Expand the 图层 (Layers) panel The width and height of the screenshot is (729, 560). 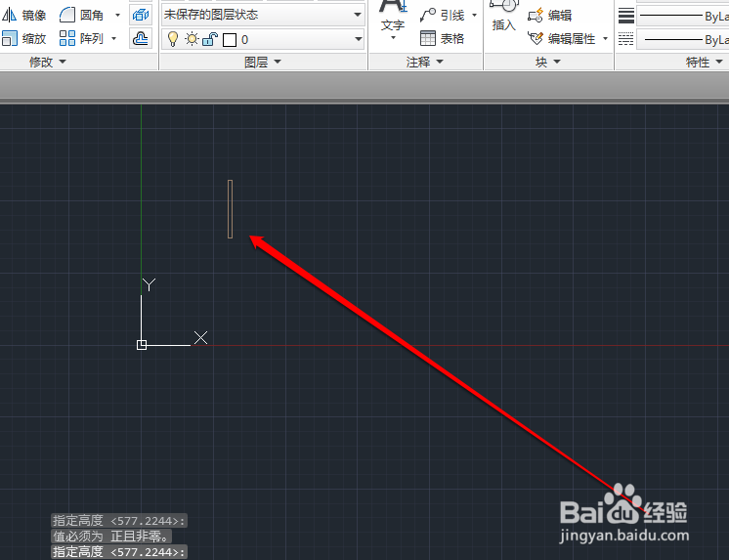point(263,62)
